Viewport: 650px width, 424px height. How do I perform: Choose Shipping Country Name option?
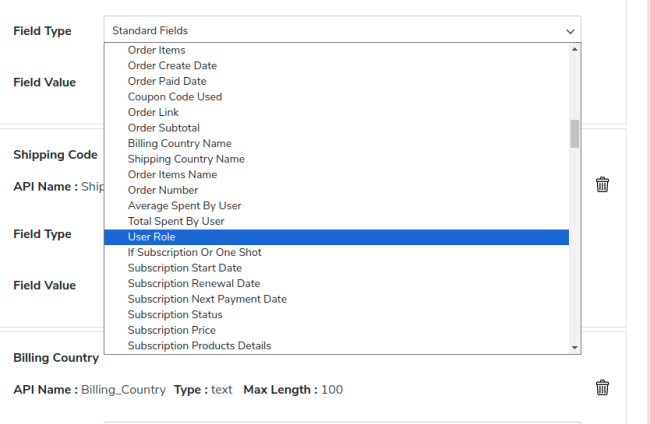[186, 159]
